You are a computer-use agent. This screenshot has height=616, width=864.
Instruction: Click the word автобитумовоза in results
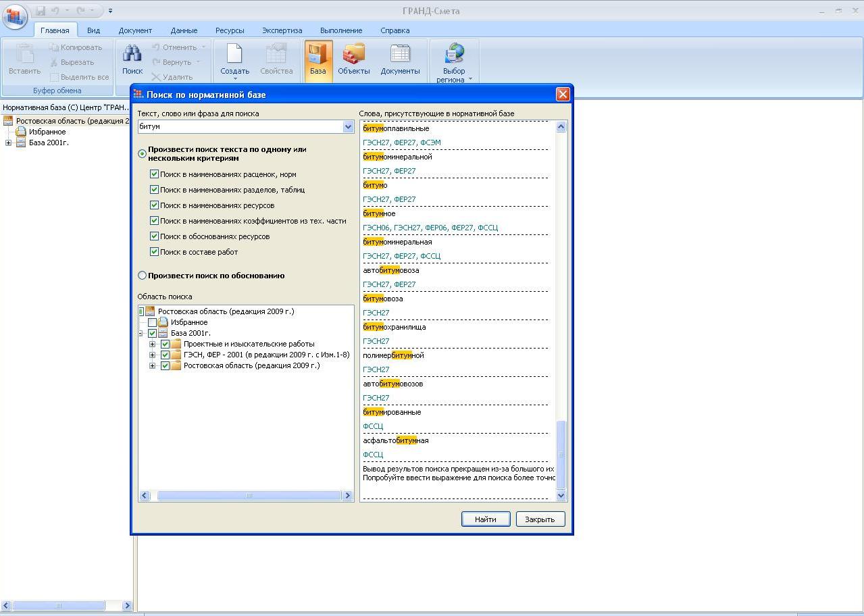point(390,270)
